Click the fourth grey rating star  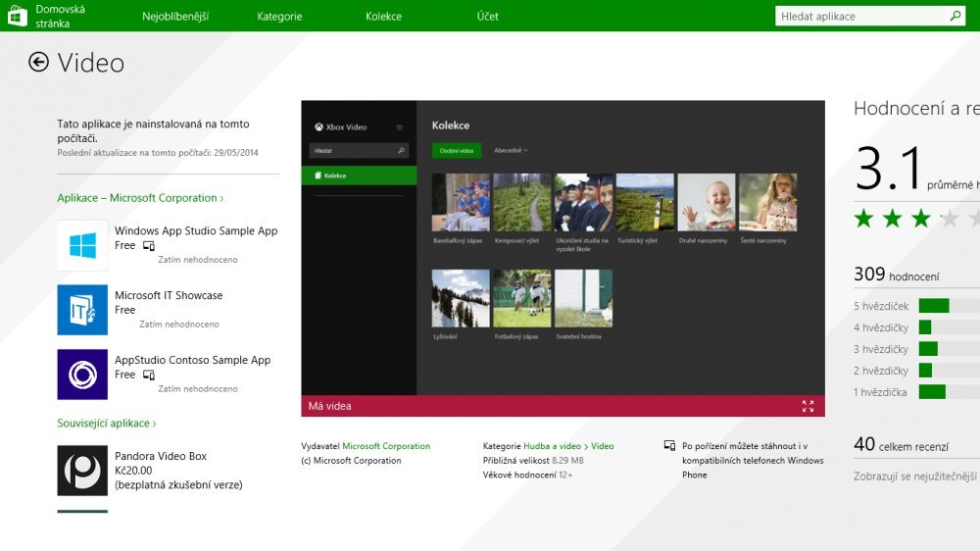[950, 219]
